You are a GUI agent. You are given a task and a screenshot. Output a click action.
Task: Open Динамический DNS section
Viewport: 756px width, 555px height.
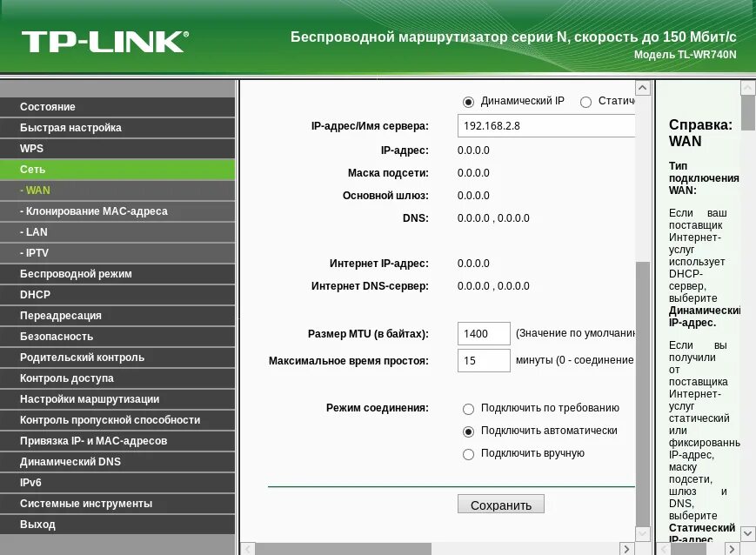tap(117, 461)
